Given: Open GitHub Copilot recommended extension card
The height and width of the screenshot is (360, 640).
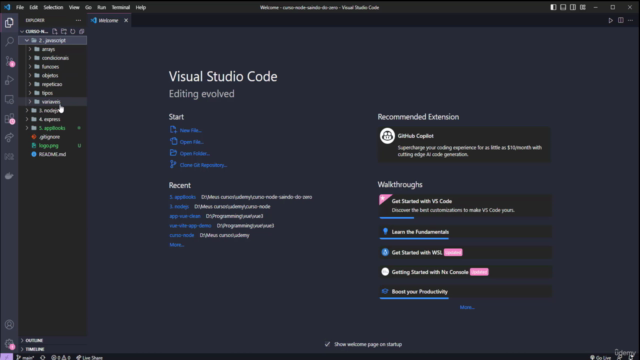Looking at the screenshot, I should tap(464, 144).
